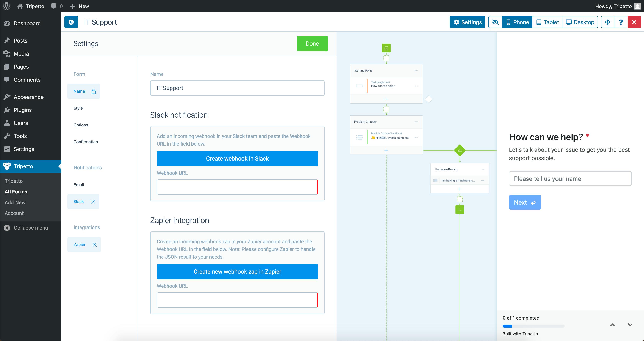Open the help question mark button
Image resolution: width=644 pixels, height=341 pixels.
click(x=621, y=22)
